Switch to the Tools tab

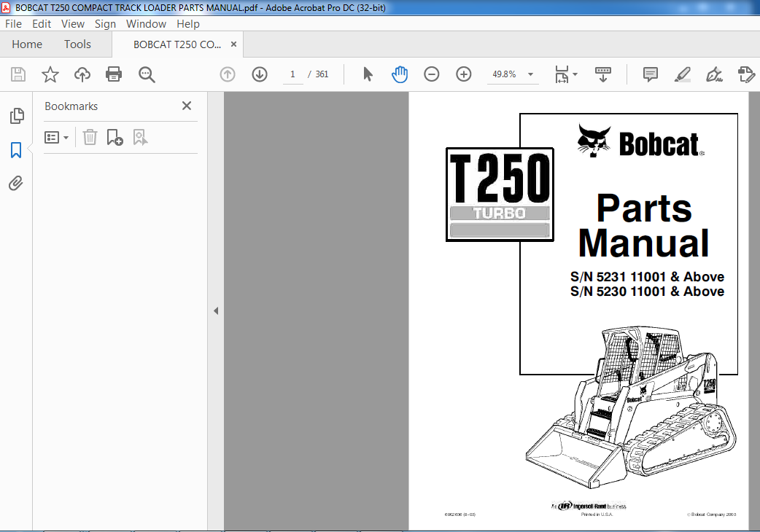click(x=77, y=44)
